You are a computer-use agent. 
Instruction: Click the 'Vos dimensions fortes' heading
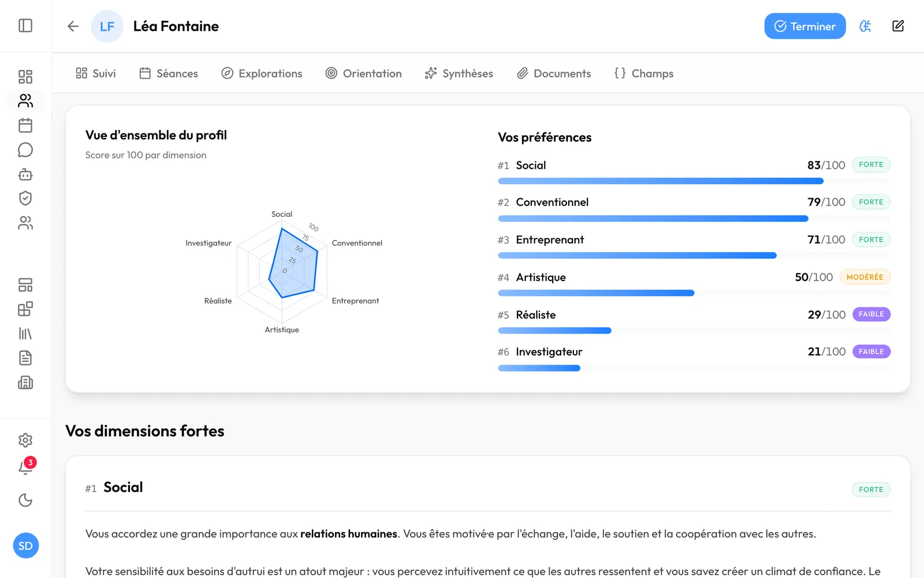[145, 431]
